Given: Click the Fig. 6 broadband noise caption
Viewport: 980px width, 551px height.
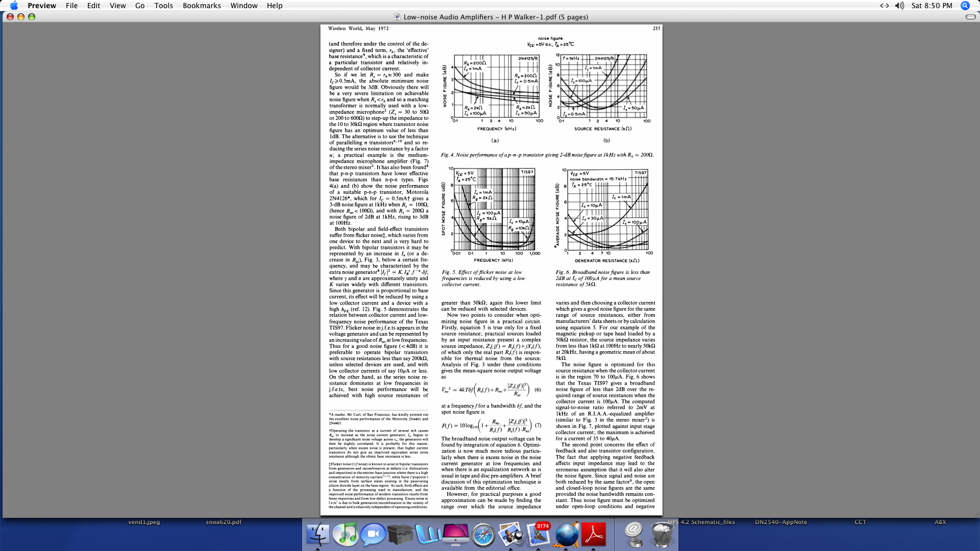Looking at the screenshot, I should click(x=603, y=278).
